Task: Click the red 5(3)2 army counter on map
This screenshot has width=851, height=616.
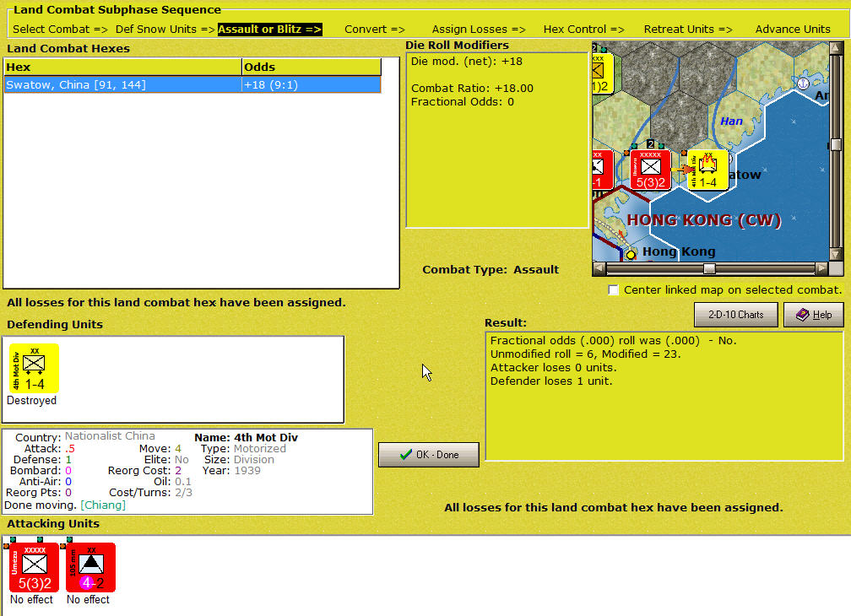Action: [x=650, y=170]
